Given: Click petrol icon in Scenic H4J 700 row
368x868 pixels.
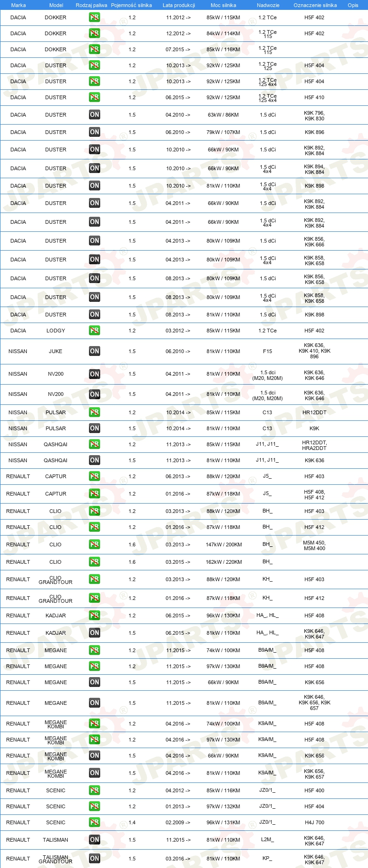Looking at the screenshot, I should click(x=94, y=822).
